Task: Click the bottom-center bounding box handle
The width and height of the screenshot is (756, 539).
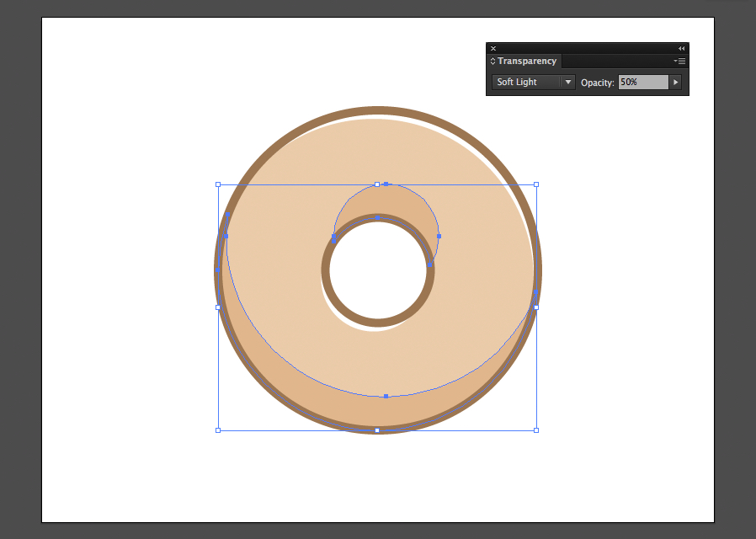Action: (377, 430)
